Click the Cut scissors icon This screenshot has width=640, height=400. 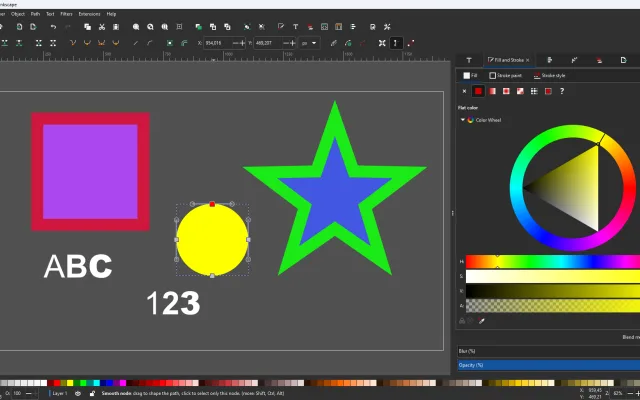point(102,27)
